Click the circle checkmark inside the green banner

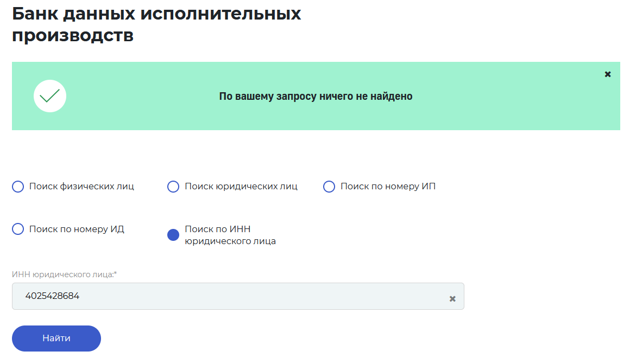click(49, 96)
